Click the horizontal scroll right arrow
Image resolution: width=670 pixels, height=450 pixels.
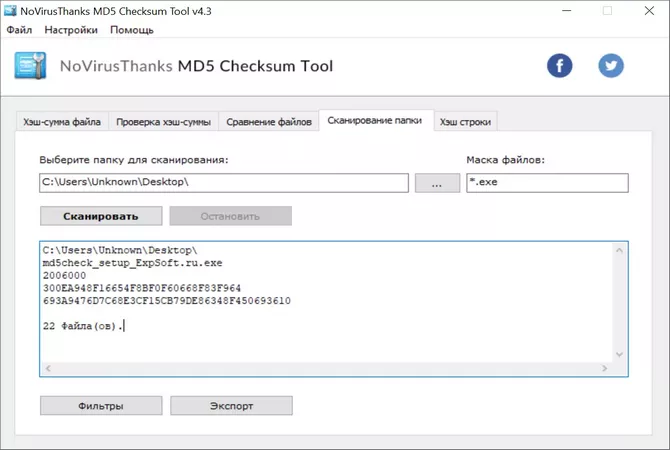pos(604,368)
